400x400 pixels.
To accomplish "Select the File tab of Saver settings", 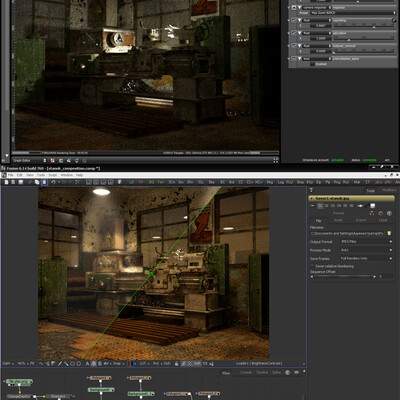I will (x=318, y=220).
